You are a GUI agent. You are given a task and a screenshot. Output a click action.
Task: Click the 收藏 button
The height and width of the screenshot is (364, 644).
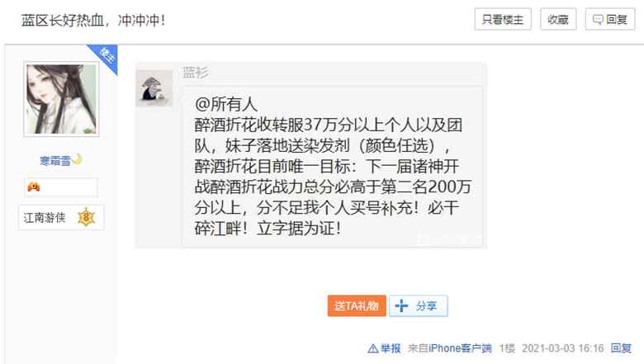coord(558,19)
